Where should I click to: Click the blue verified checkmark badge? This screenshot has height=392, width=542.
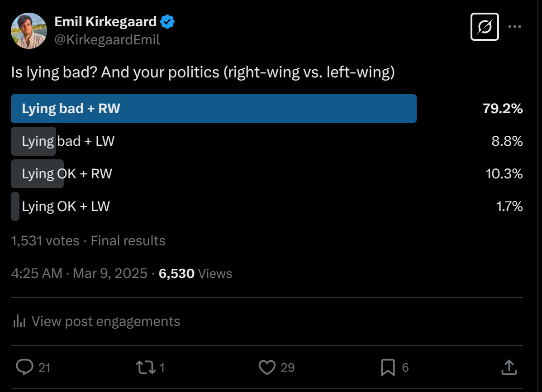pos(167,22)
